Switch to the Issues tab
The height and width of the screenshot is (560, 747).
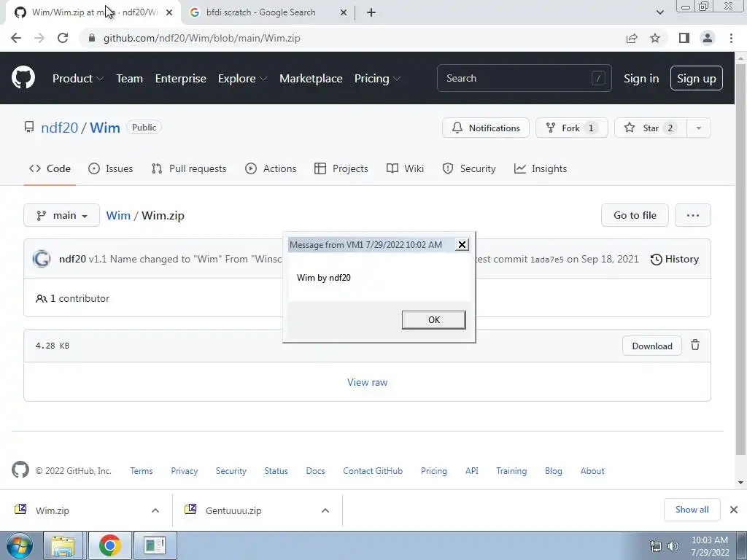[111, 168]
